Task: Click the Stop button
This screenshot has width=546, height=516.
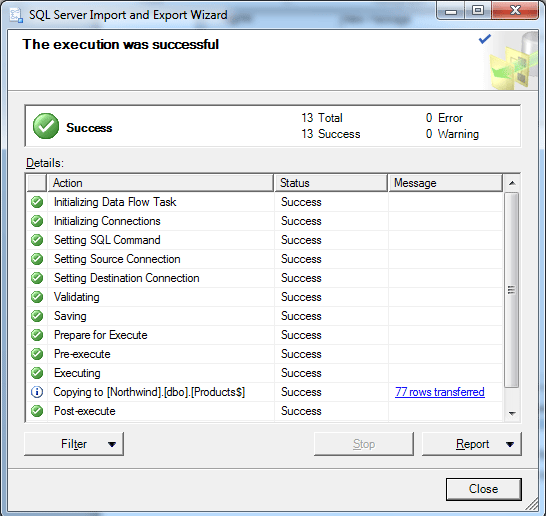Action: click(364, 444)
